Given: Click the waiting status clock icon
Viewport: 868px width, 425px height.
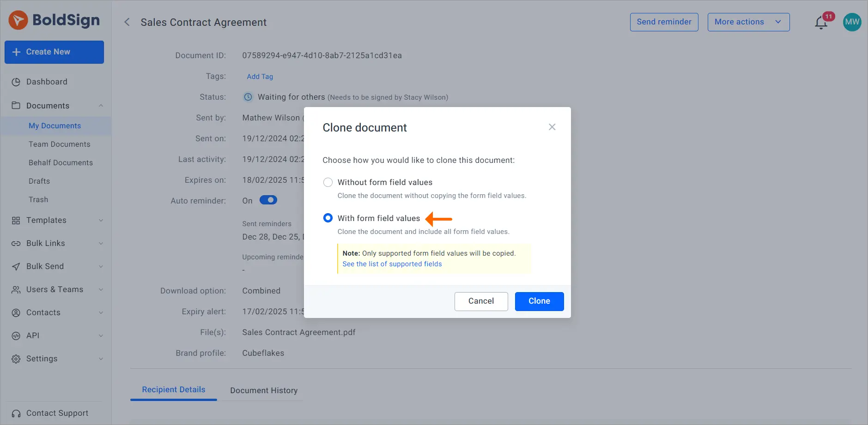Looking at the screenshot, I should [248, 97].
